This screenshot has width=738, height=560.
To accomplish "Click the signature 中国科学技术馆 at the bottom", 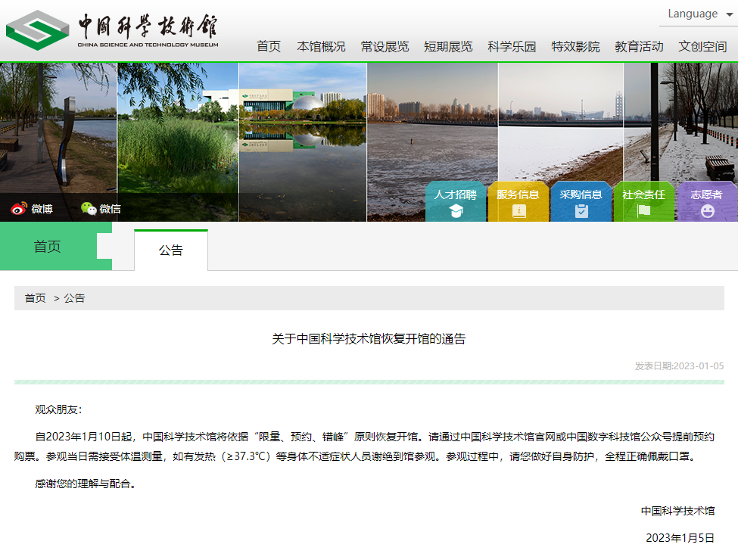I will point(677,511).
